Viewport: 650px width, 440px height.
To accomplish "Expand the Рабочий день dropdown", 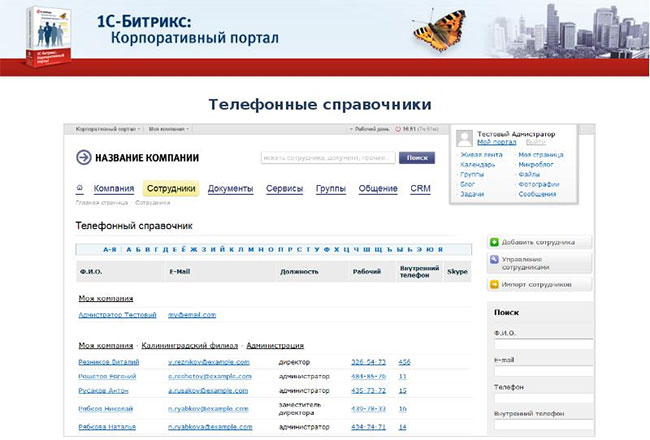I will (369, 129).
